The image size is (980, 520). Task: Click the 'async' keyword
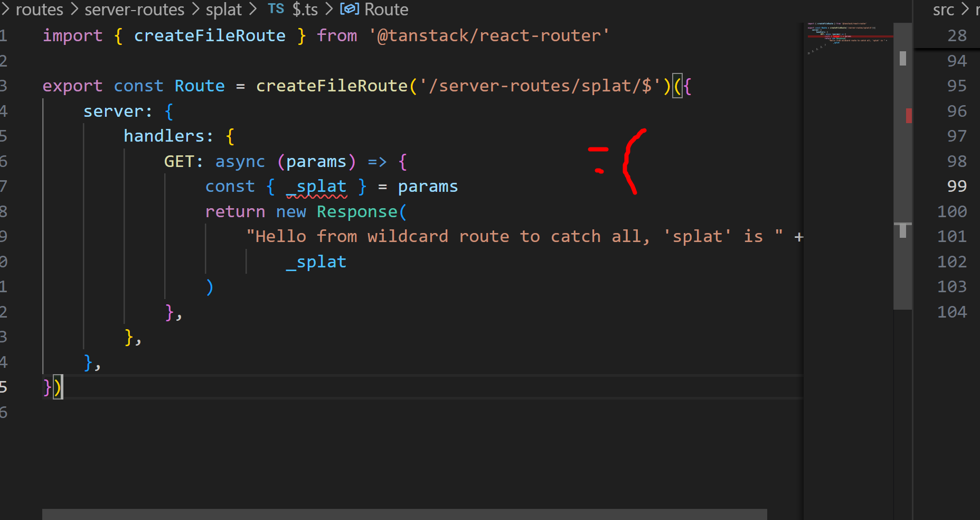pyautogui.click(x=240, y=162)
